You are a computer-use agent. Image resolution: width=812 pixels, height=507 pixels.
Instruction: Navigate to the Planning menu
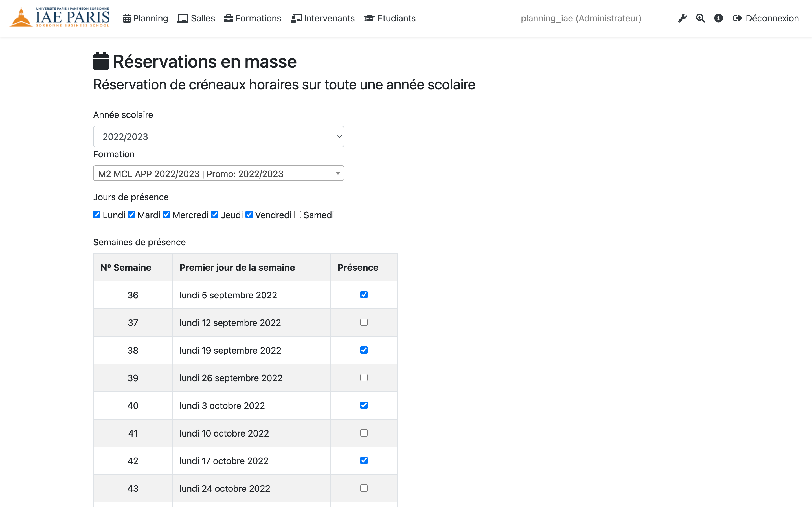pyautogui.click(x=150, y=18)
